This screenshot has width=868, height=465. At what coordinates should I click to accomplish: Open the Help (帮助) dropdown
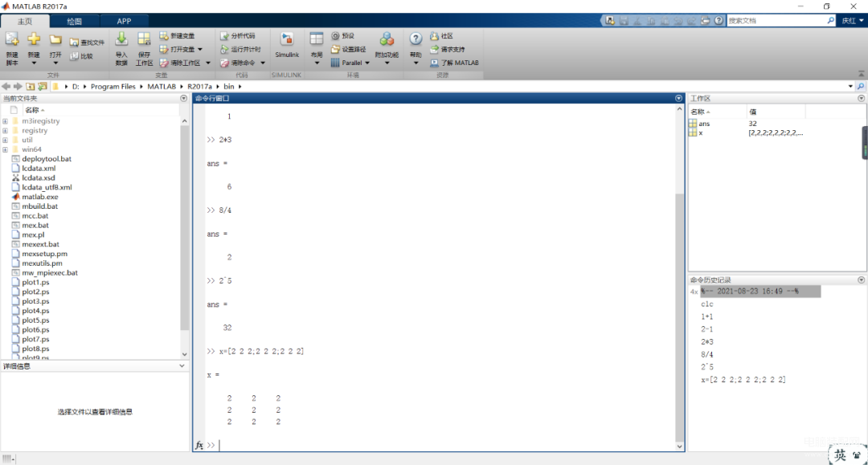(x=416, y=63)
